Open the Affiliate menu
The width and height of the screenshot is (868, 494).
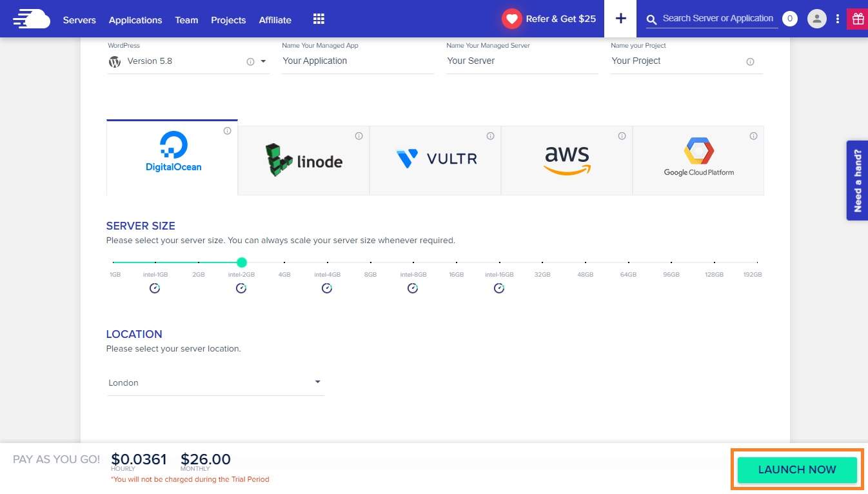tap(275, 20)
